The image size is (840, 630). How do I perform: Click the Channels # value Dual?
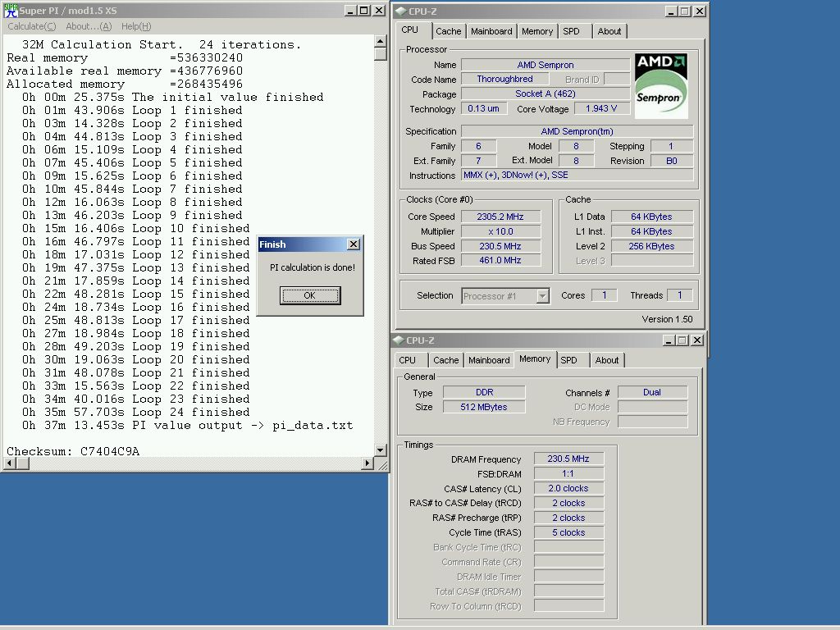652,392
